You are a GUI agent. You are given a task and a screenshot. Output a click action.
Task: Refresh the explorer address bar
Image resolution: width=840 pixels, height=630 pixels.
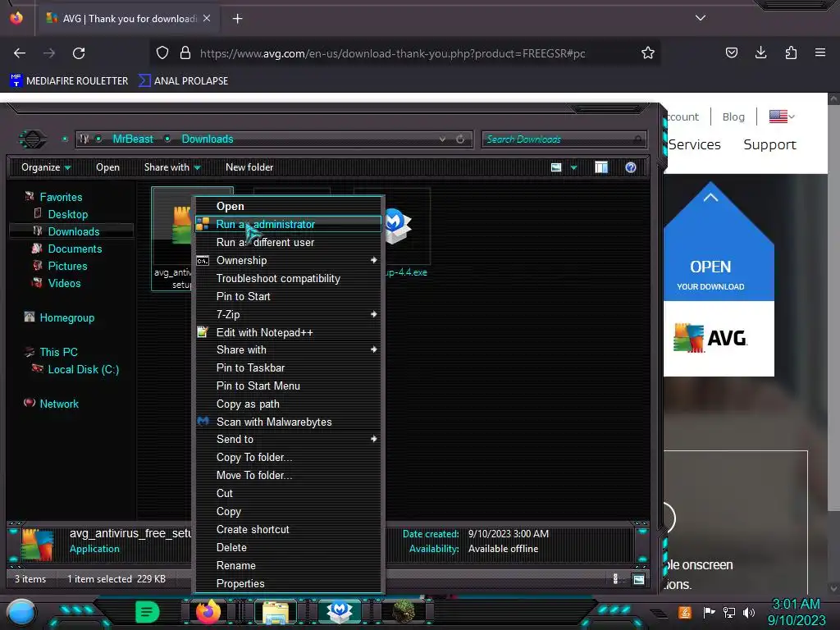pyautogui.click(x=460, y=139)
